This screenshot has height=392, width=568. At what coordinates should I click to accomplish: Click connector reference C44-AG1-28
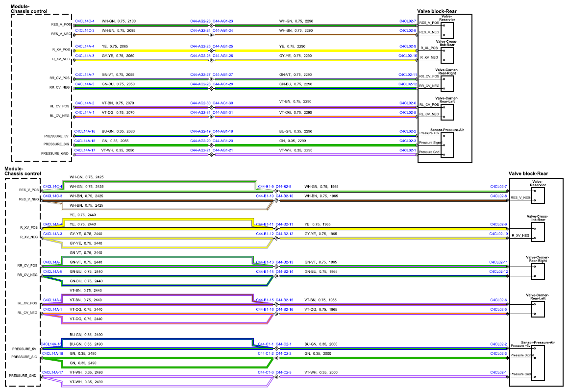(x=223, y=84)
